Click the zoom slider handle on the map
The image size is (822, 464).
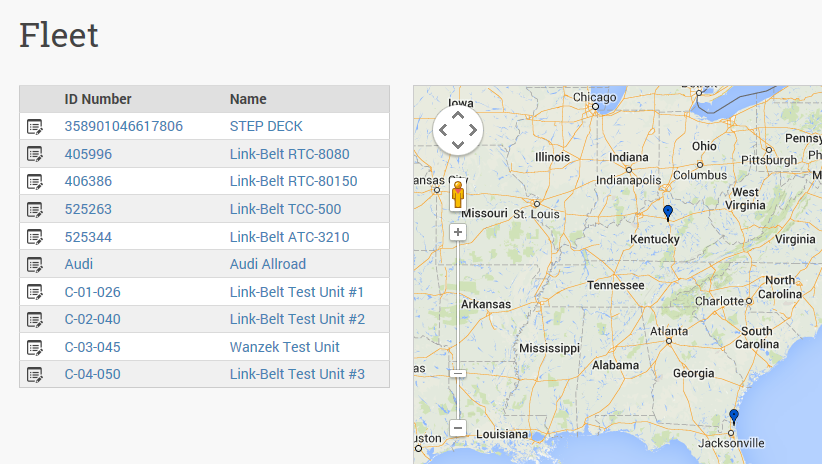(x=458, y=373)
